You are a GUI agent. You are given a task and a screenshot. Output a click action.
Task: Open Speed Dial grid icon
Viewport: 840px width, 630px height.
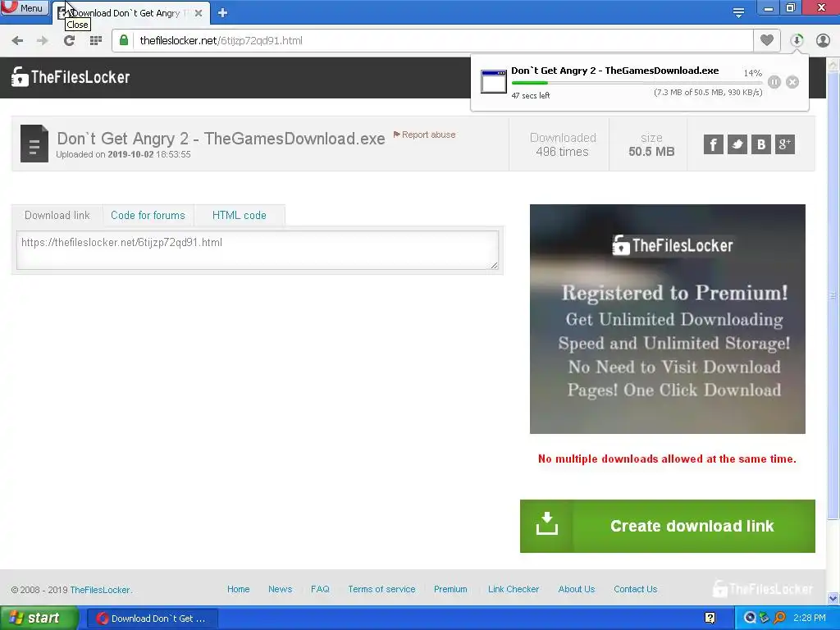96,41
